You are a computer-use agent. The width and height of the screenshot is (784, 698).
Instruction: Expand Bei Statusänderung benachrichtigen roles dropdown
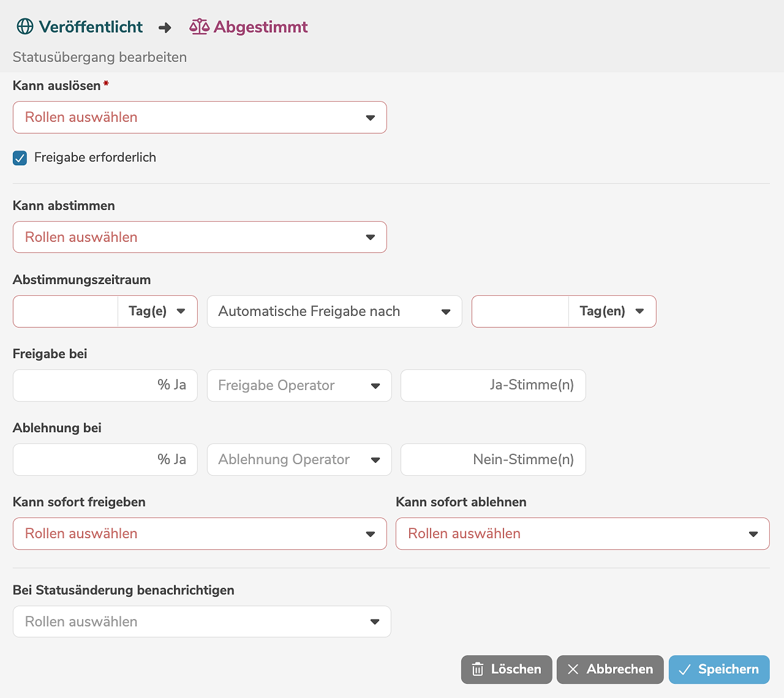point(202,622)
